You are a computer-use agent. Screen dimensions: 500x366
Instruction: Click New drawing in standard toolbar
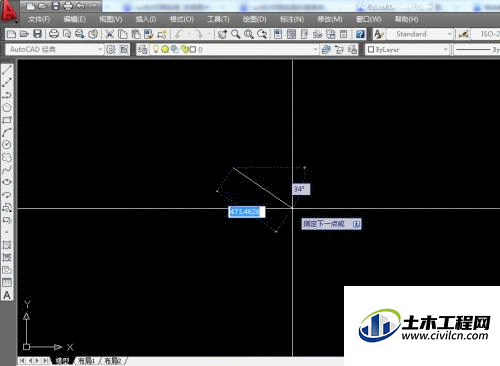(11, 34)
